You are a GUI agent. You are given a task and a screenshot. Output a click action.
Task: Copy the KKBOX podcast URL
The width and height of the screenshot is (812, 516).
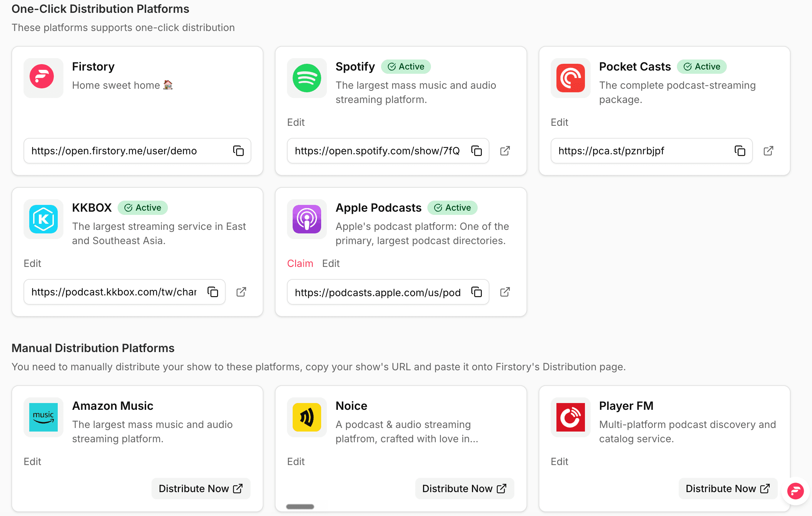coord(213,292)
